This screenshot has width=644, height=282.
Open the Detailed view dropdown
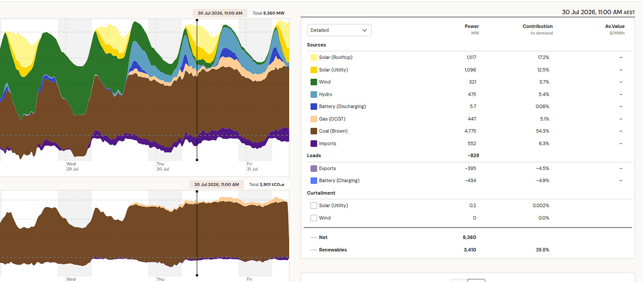point(339,30)
